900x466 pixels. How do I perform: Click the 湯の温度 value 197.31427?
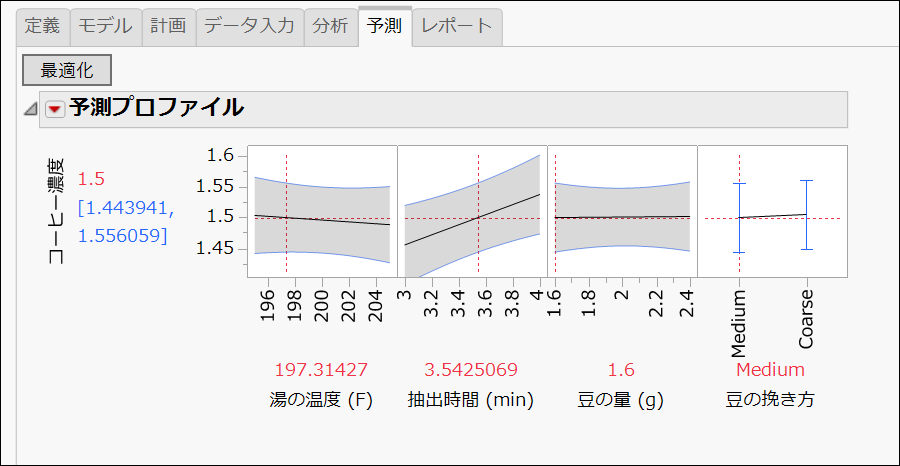(321, 370)
